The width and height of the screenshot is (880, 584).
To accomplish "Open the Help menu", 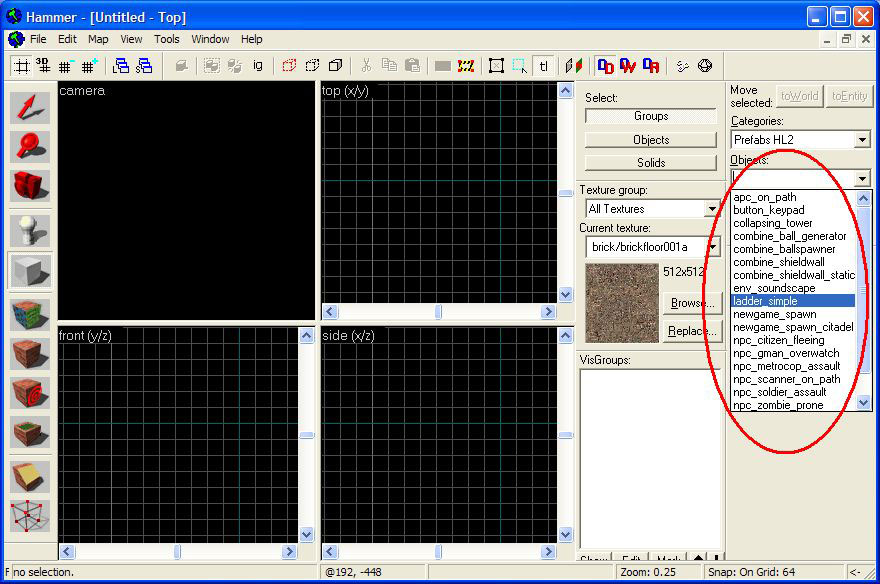I will click(251, 39).
